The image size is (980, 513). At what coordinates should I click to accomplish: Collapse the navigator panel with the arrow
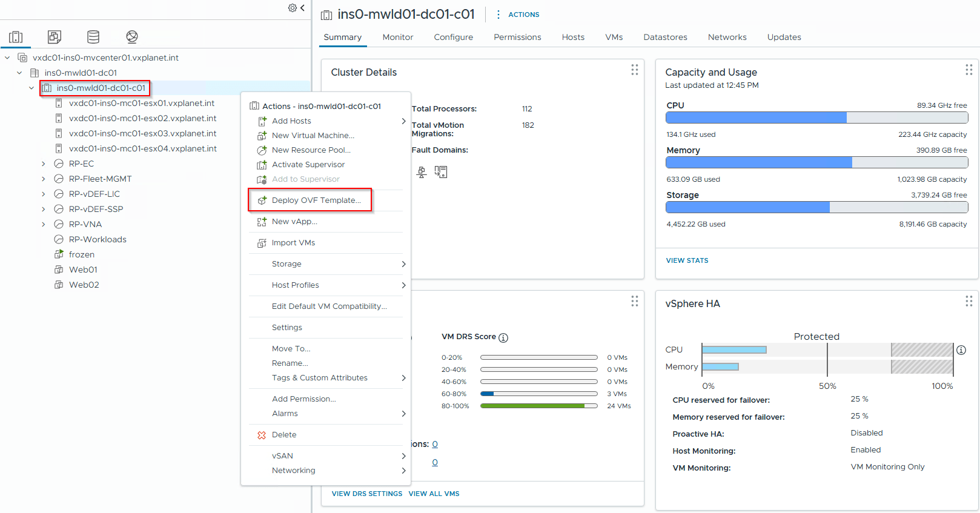pos(302,8)
